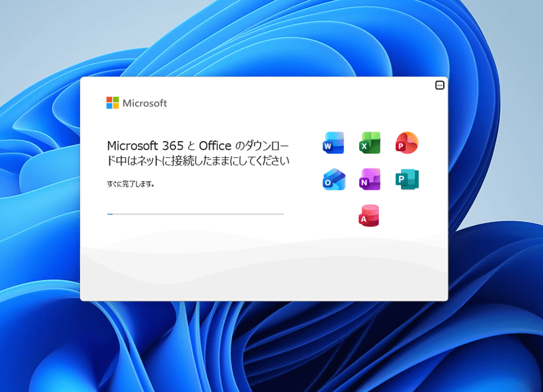Screen dimensions: 543x392
Task: Click the Microsoft 365 download heading
Action: (x=199, y=153)
